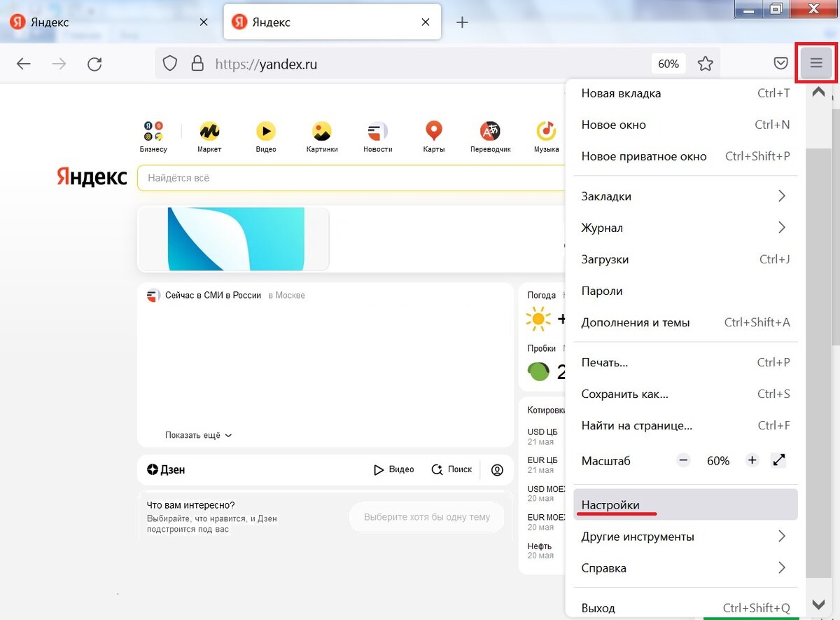Open Дополнения и темы
This screenshot has width=840, height=620.
[x=685, y=322]
